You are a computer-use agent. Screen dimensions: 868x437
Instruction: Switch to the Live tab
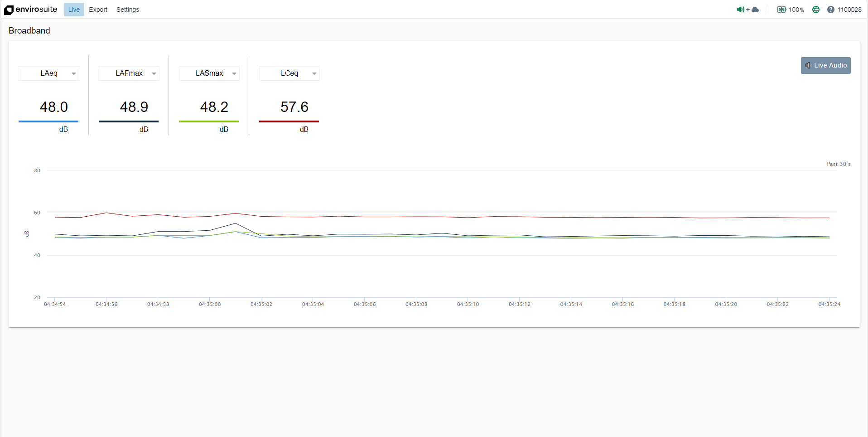pyautogui.click(x=74, y=10)
